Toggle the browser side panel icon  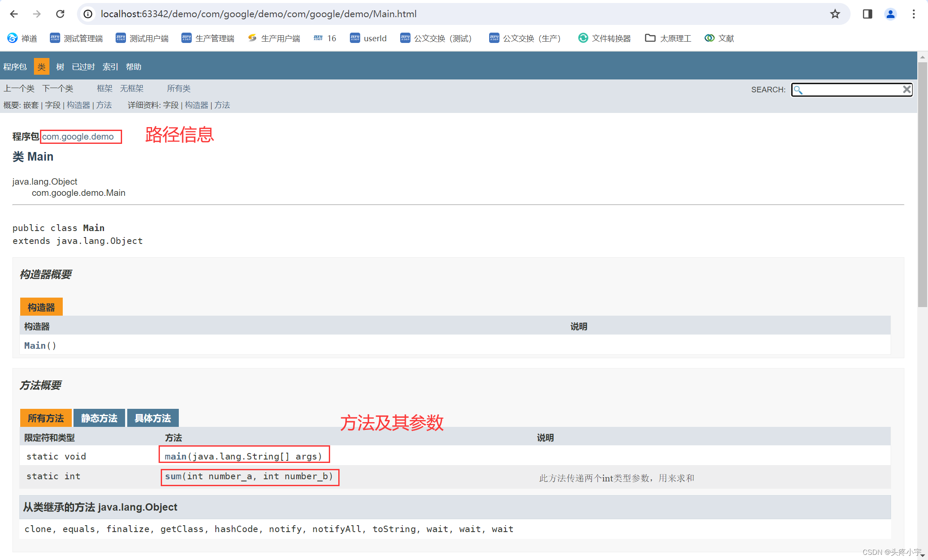[867, 14]
